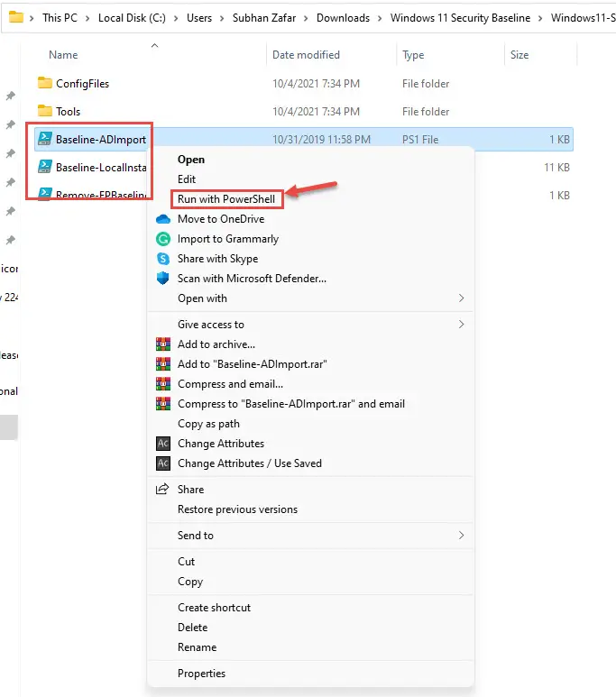Expand the Open with submenu arrow

coord(461,298)
